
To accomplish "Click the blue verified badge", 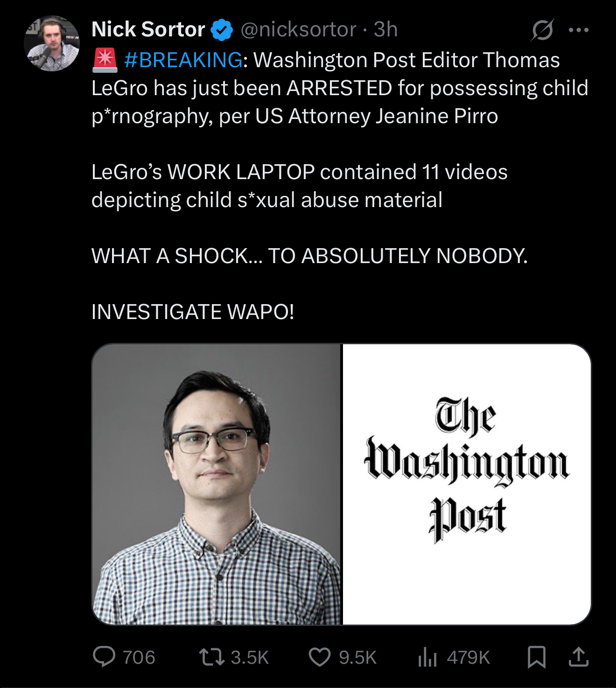I will click(222, 30).
